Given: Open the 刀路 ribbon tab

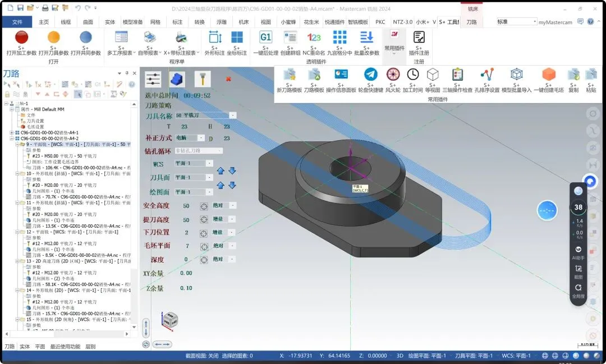Looking at the screenshot, I should [471, 22].
